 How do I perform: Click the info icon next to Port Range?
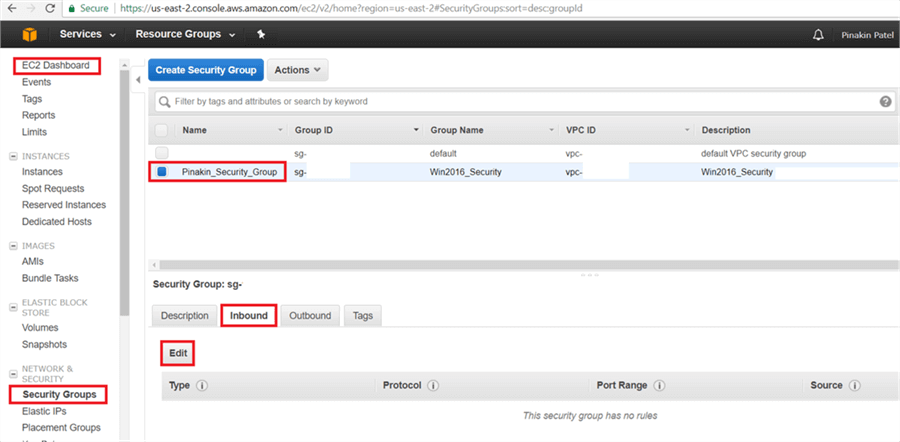pos(659,386)
